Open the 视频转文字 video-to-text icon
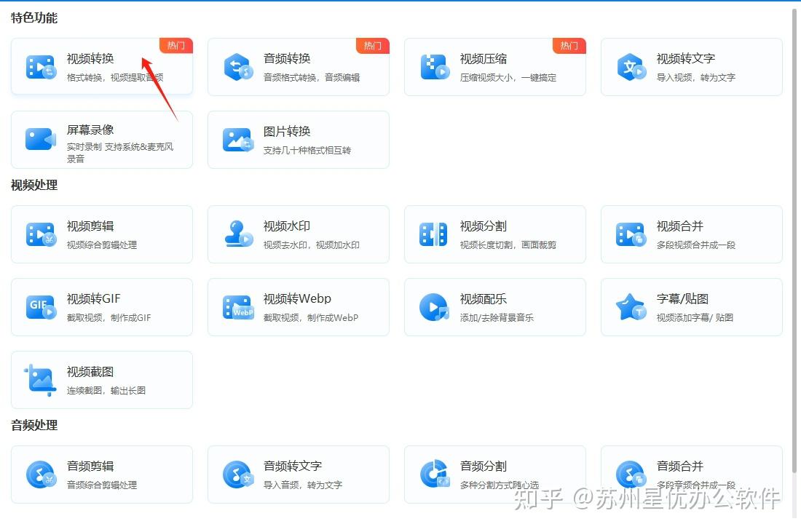 click(x=630, y=66)
